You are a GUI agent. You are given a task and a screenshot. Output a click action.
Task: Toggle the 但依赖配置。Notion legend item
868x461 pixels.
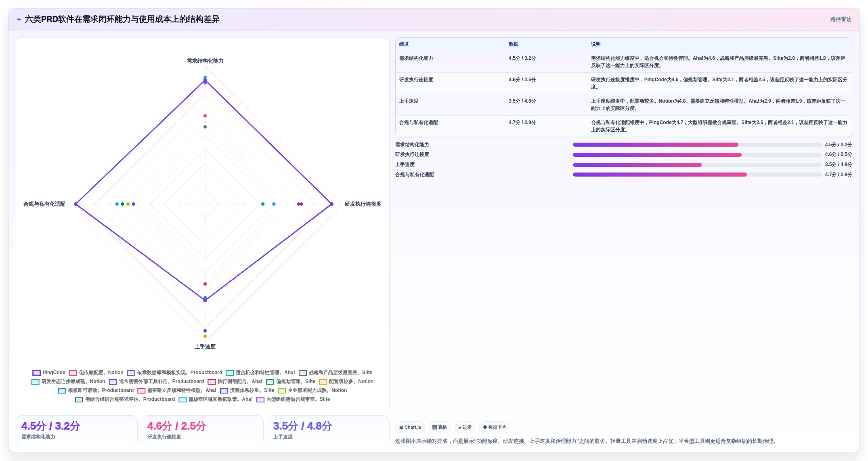tap(96, 373)
